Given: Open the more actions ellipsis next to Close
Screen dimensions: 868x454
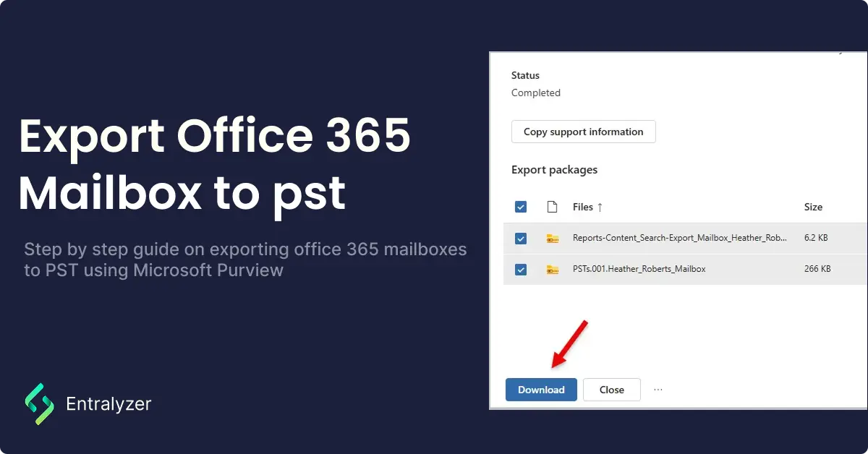Looking at the screenshot, I should pyautogui.click(x=658, y=389).
